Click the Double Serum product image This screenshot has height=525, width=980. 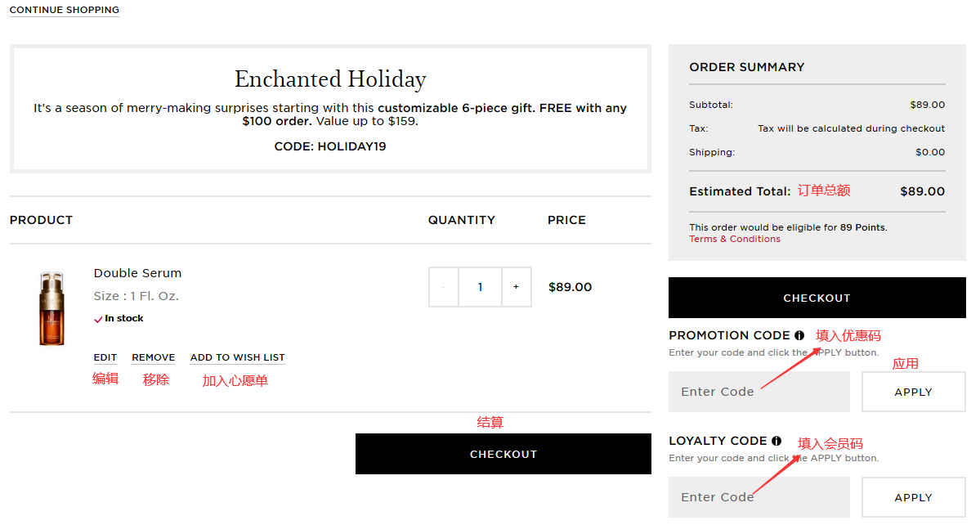(51, 307)
